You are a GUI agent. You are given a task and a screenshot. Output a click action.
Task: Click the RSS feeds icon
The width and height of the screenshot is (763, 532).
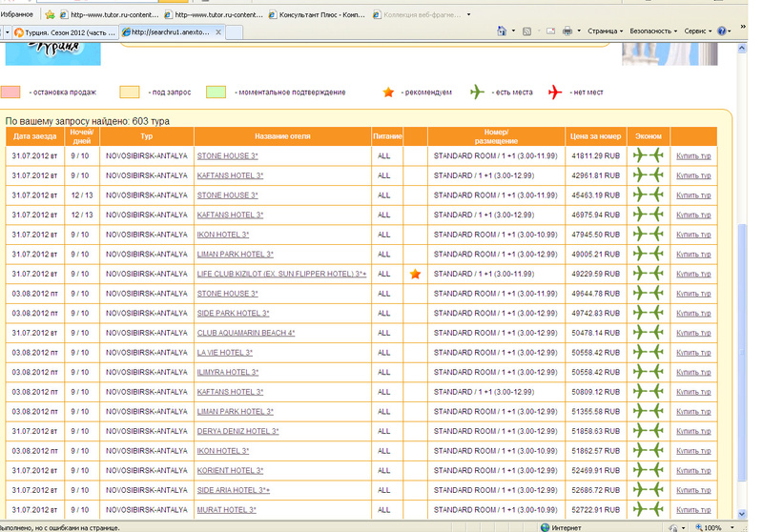526,31
